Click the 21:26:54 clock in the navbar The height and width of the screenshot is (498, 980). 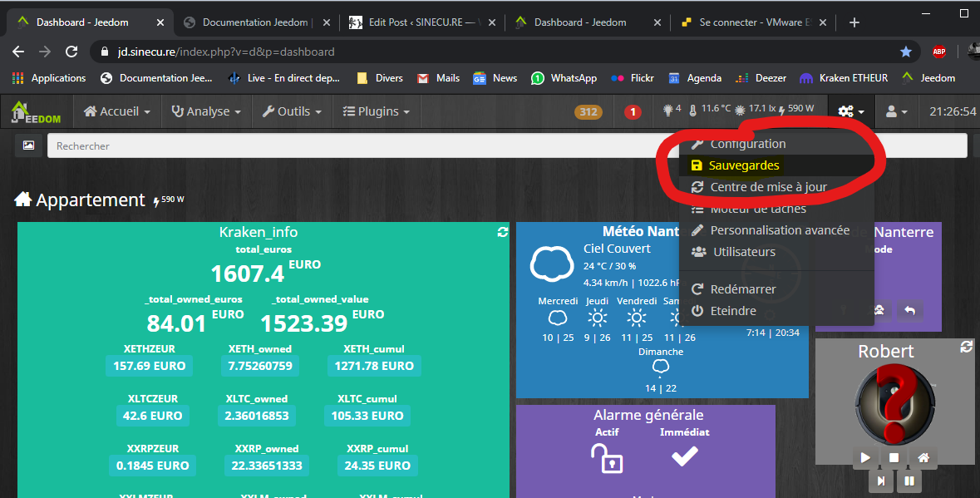point(953,112)
